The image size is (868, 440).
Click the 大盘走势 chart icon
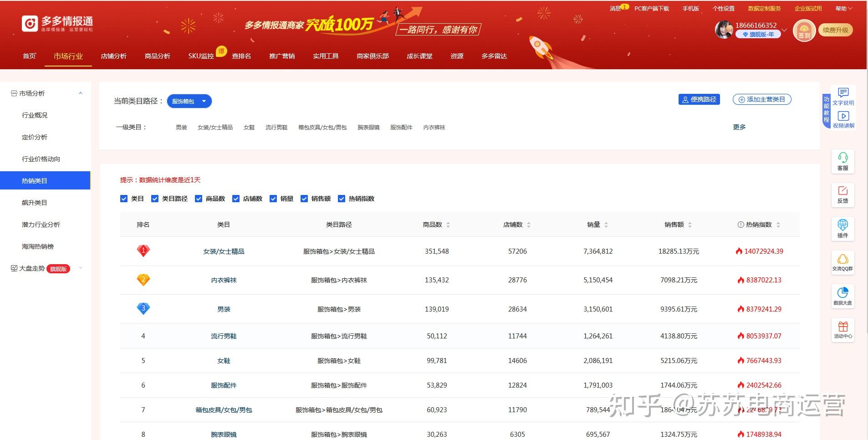pos(14,268)
